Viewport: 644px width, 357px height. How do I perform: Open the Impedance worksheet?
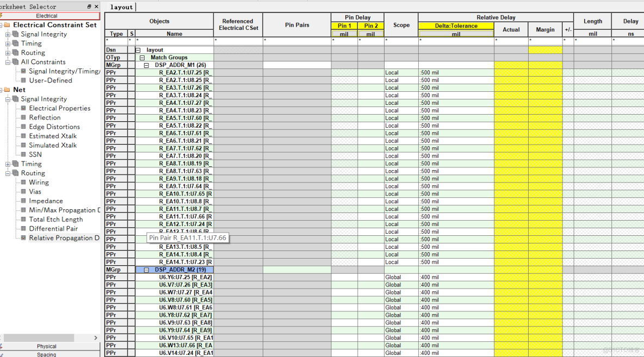coord(46,201)
